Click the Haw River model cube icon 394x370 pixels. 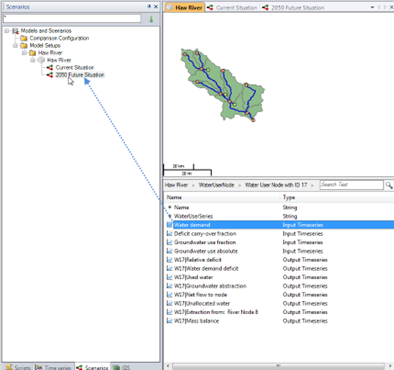click(41, 60)
